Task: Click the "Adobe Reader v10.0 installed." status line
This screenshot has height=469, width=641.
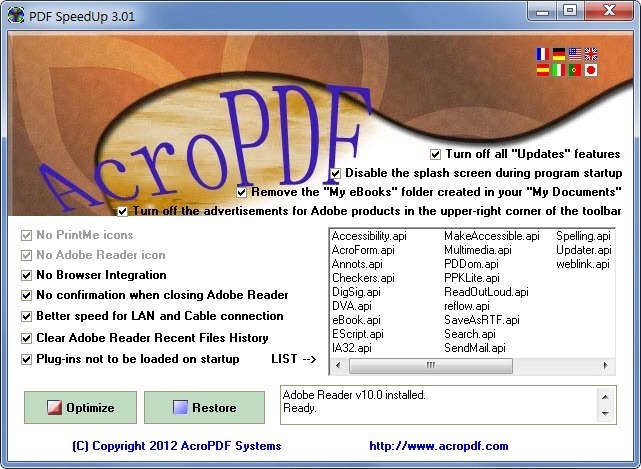Action: coord(354,395)
